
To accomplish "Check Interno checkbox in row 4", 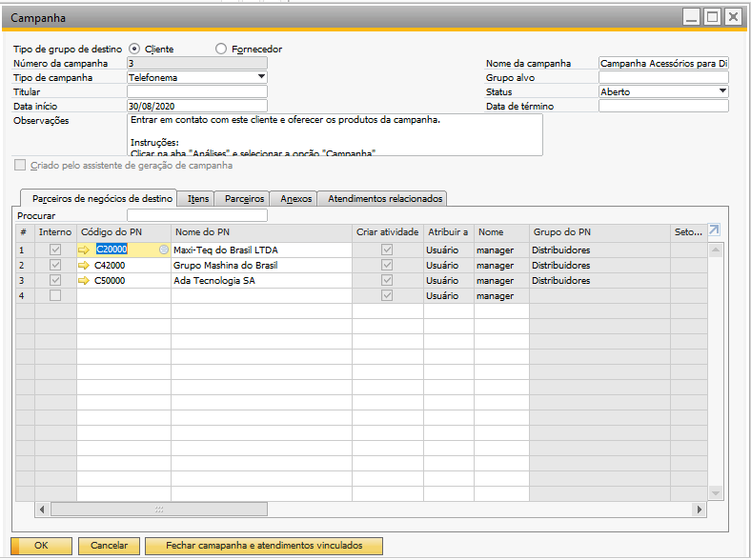I will [55, 296].
